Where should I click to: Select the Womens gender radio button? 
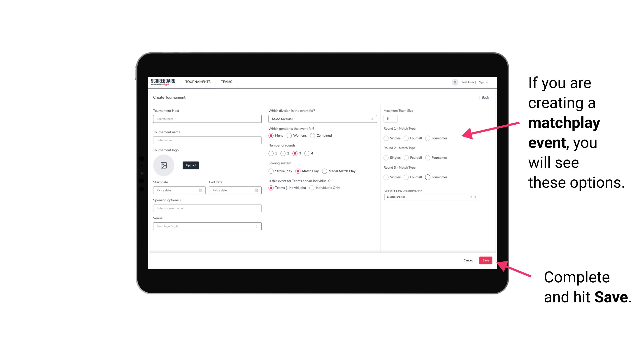point(290,135)
